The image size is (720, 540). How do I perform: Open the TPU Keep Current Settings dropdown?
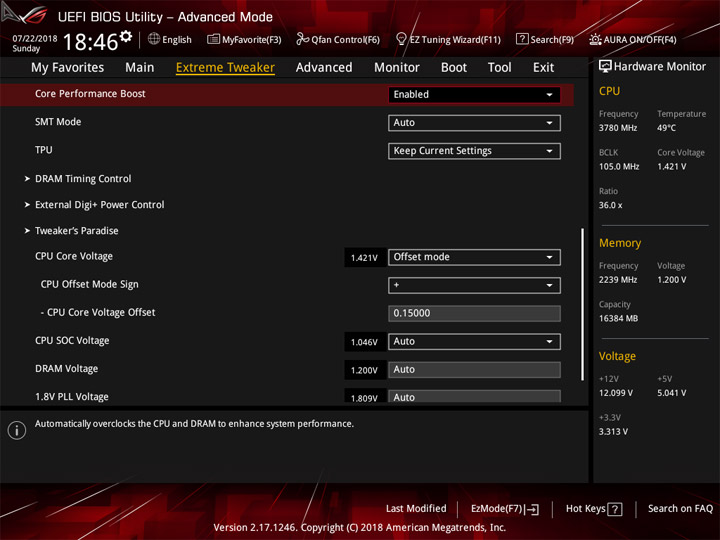[x=474, y=151]
